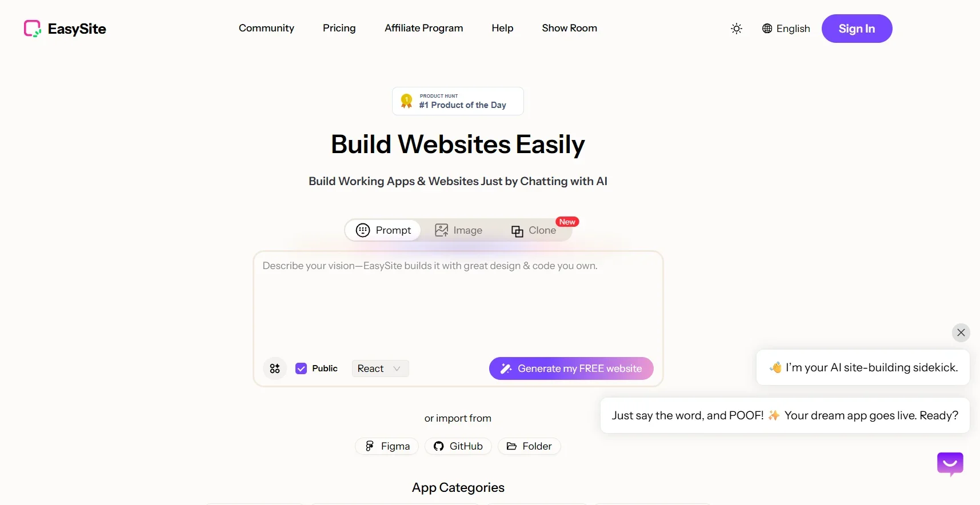The image size is (980, 505).
Task: Dismiss the AI sidekick message
Action: tap(961, 332)
